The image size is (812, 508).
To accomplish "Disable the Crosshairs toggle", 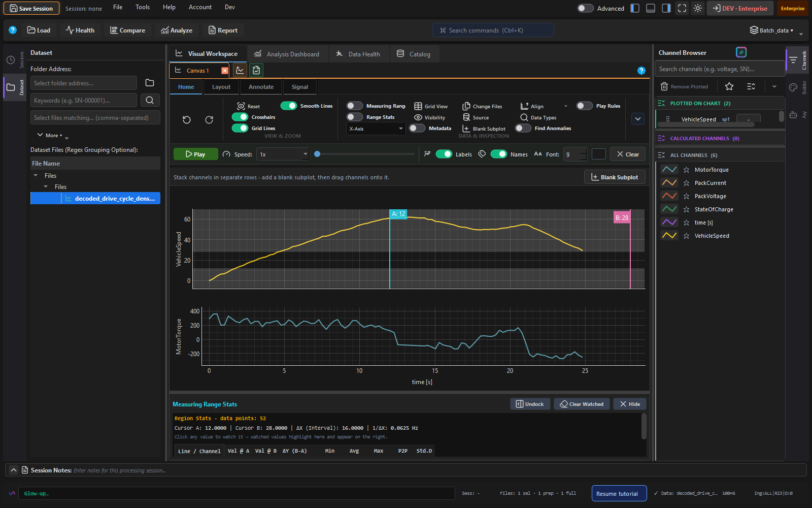I will (240, 117).
